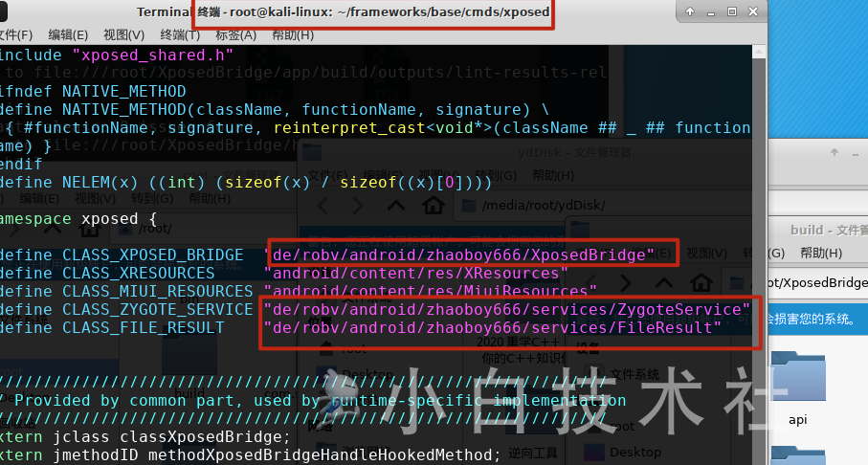The height and width of the screenshot is (465, 868).
Task: Open the 视图(V) menu in the terminal
Action: point(124,34)
